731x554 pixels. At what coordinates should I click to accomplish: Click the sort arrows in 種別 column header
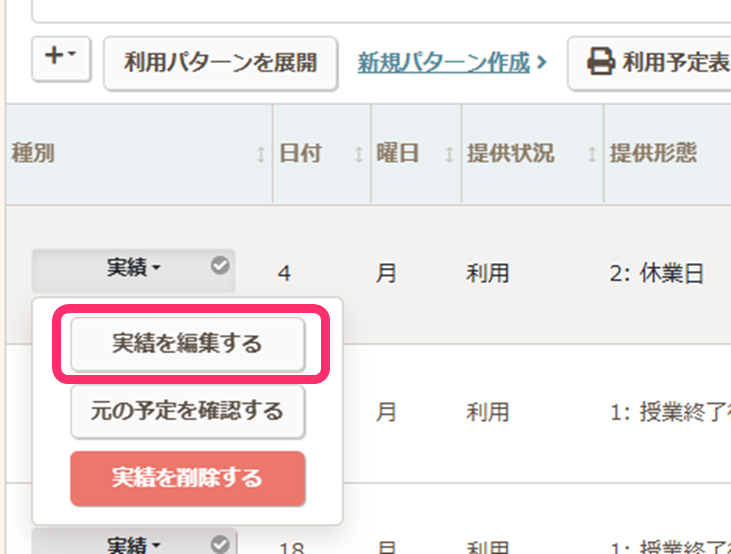click(261, 155)
